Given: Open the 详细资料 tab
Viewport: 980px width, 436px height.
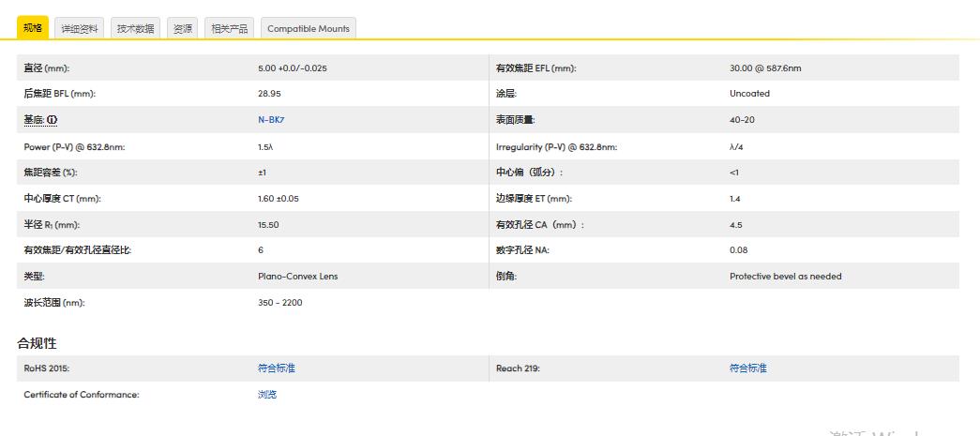Looking at the screenshot, I should point(80,28).
